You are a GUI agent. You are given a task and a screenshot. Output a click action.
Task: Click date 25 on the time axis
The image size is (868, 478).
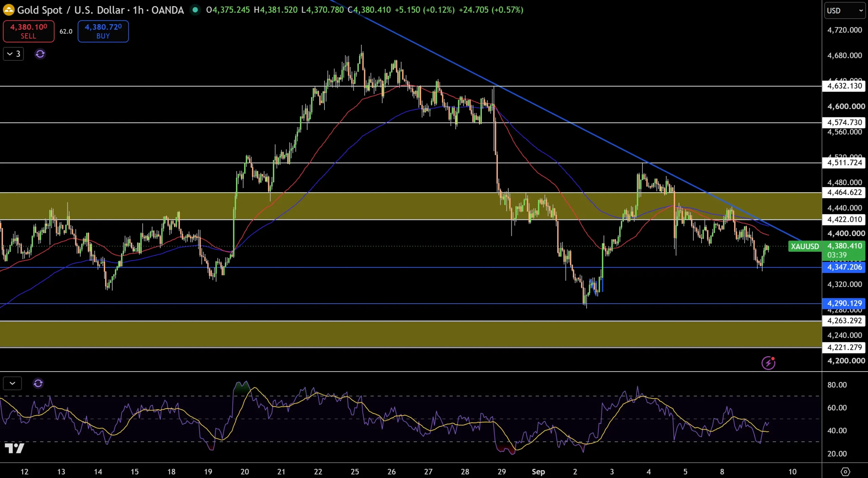(355, 472)
